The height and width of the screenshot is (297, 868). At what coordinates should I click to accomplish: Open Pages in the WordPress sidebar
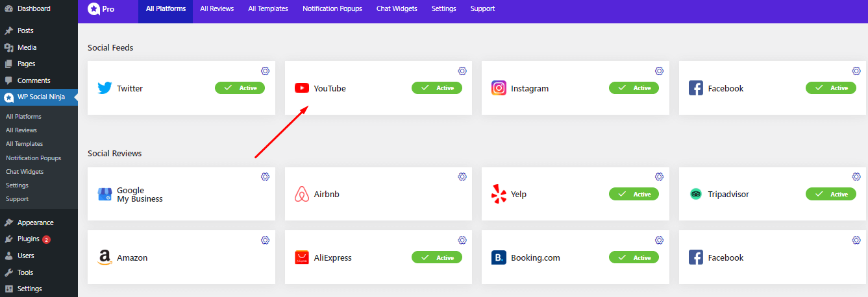[39, 64]
